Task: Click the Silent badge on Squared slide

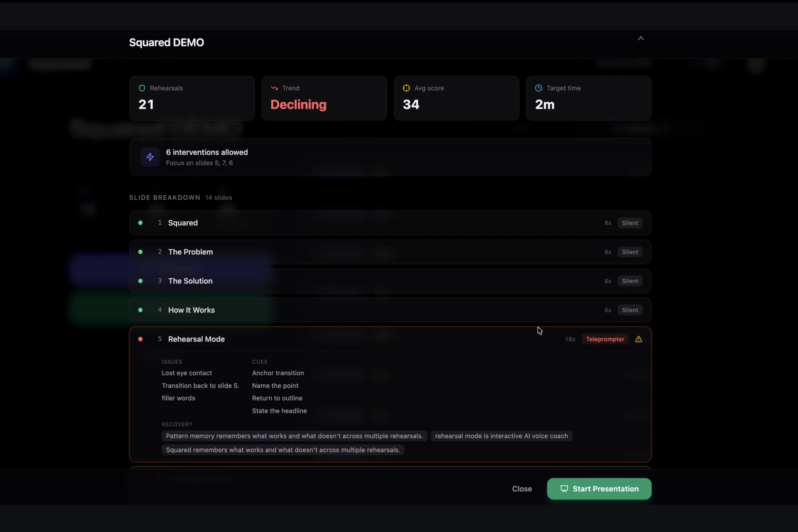Action: point(630,223)
